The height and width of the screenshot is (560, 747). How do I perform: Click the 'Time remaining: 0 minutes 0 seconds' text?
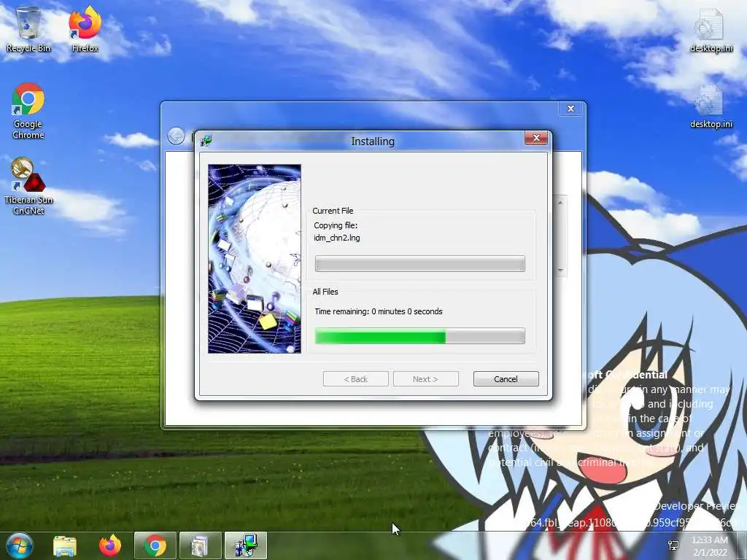pos(379,311)
